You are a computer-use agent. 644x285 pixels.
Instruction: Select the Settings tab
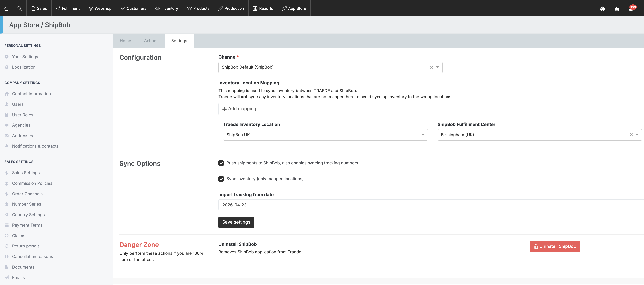[x=179, y=41]
